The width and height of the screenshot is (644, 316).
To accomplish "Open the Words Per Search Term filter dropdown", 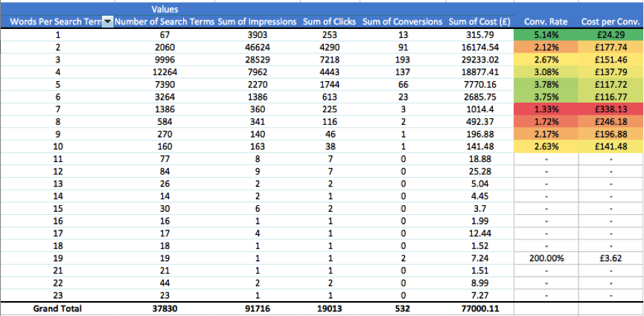I will coord(107,22).
